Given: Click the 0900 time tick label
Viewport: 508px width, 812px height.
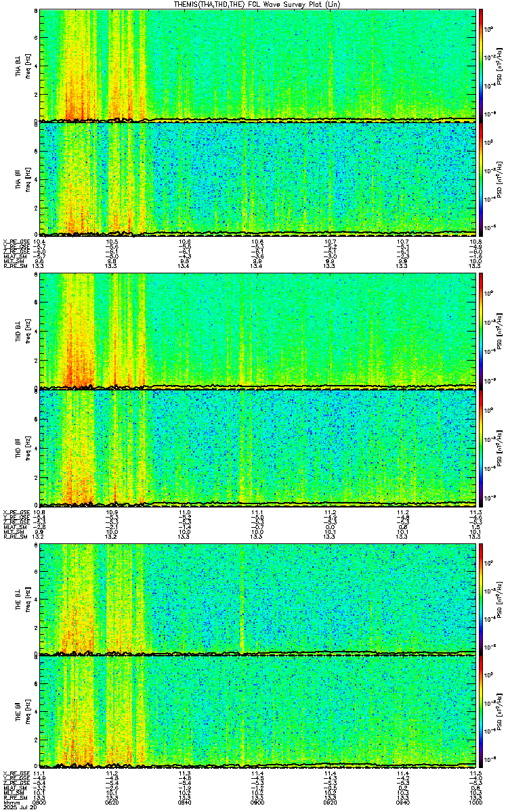Looking at the screenshot, I should [257, 803].
